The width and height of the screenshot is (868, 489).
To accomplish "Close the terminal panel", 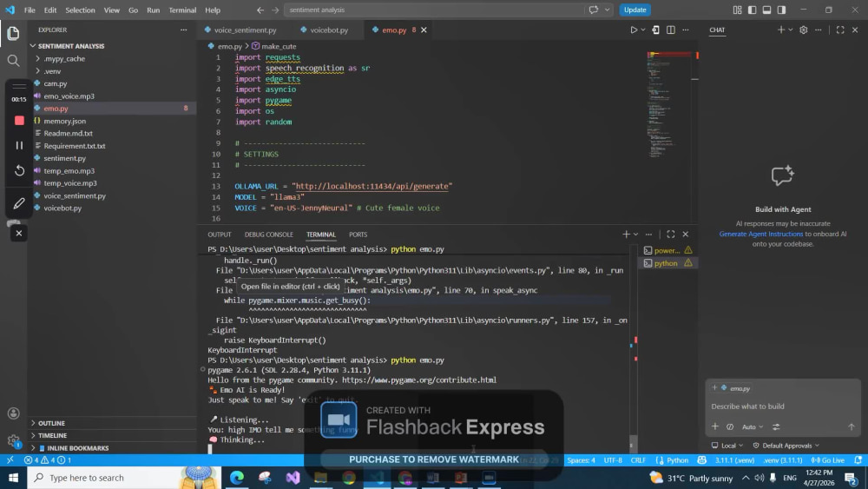I will [686, 235].
